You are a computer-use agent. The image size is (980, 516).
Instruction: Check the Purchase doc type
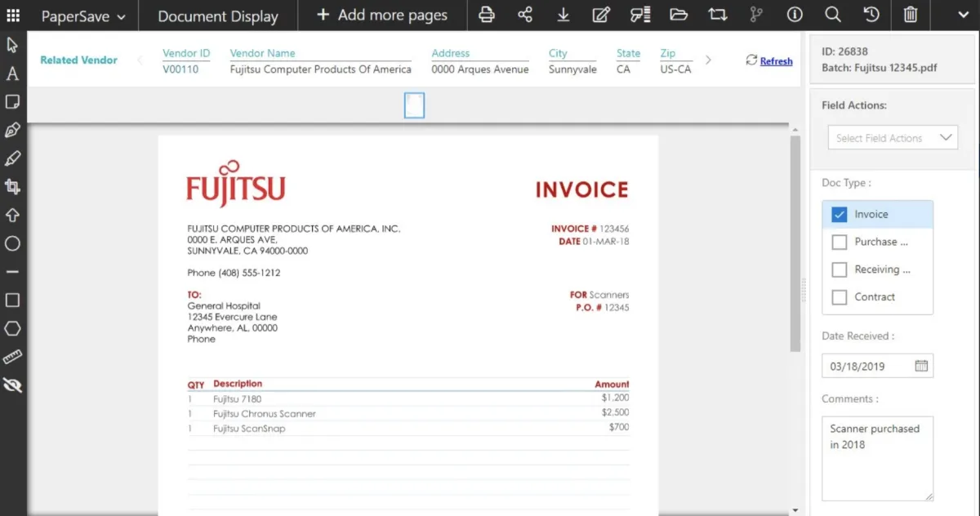point(839,242)
